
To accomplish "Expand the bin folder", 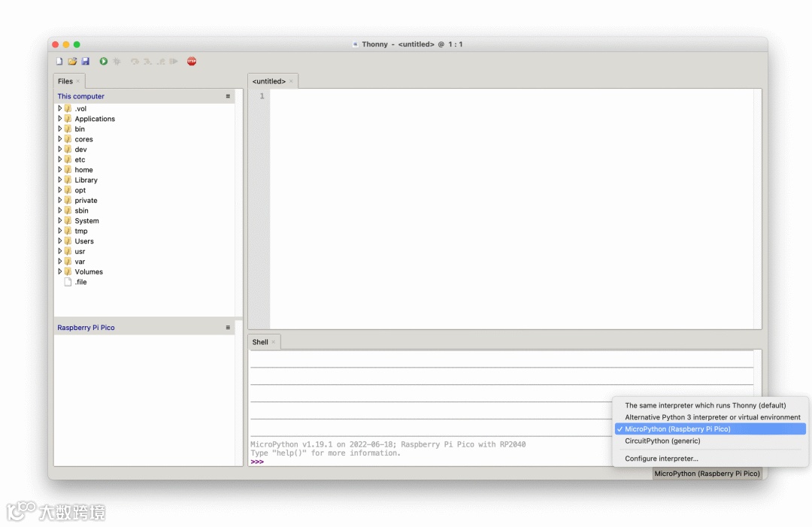I will pos(59,129).
